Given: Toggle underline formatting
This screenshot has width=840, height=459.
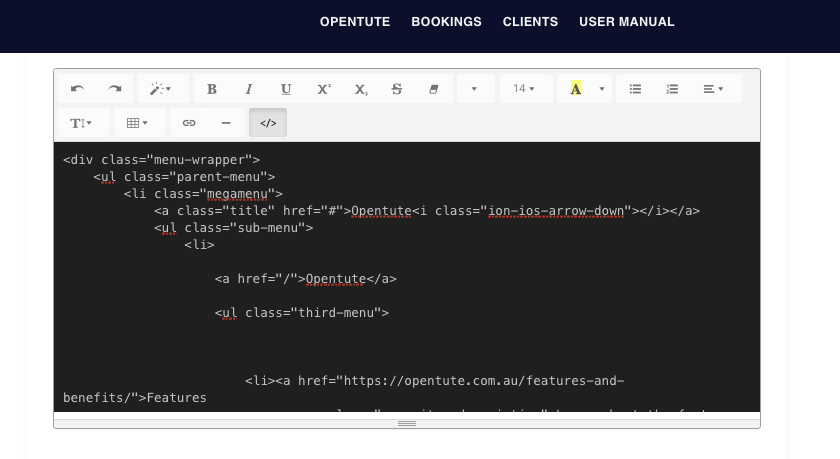Looking at the screenshot, I should pyautogui.click(x=286, y=89).
